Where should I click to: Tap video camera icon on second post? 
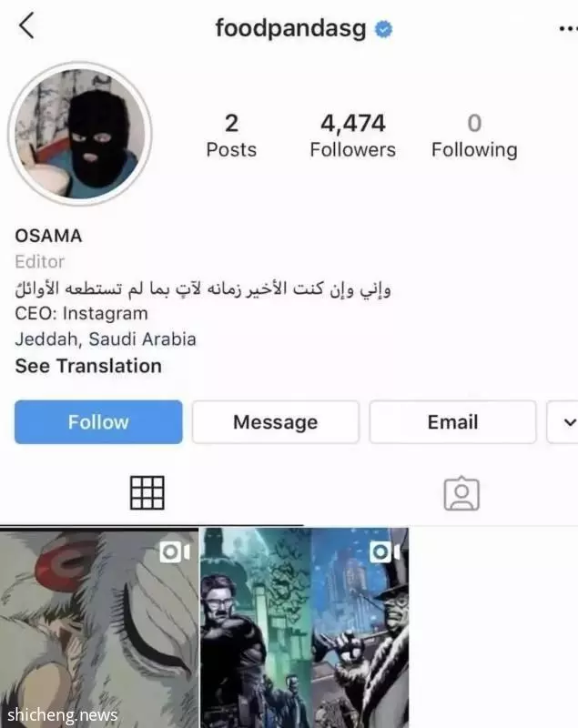pyautogui.click(x=385, y=552)
